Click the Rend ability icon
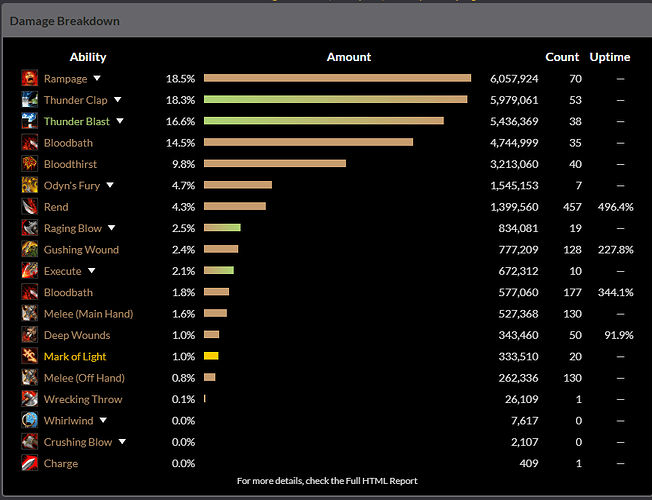Viewport: 652px width, 500px height. [x=30, y=207]
